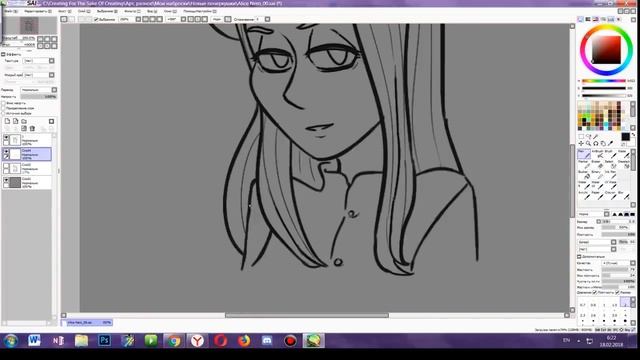Open the layer blending mode dropdown
640x360 pixels.
tap(39, 90)
